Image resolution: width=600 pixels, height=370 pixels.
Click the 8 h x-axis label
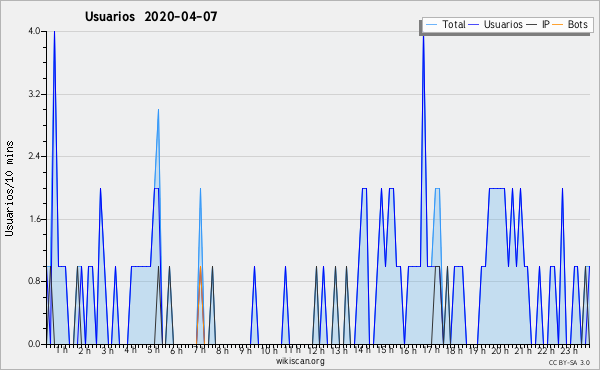(x=222, y=350)
